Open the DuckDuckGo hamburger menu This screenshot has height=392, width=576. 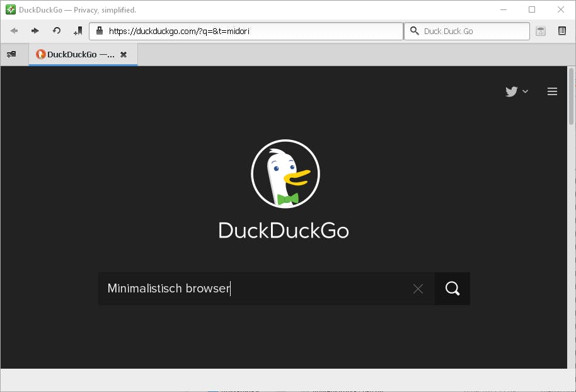coord(552,91)
